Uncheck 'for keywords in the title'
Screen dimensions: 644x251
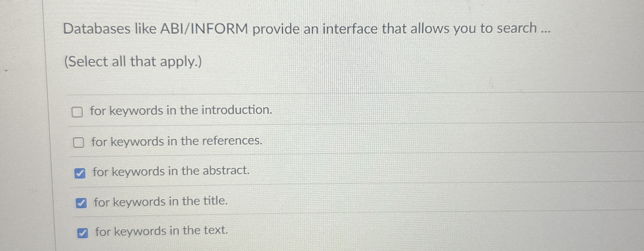tap(81, 203)
